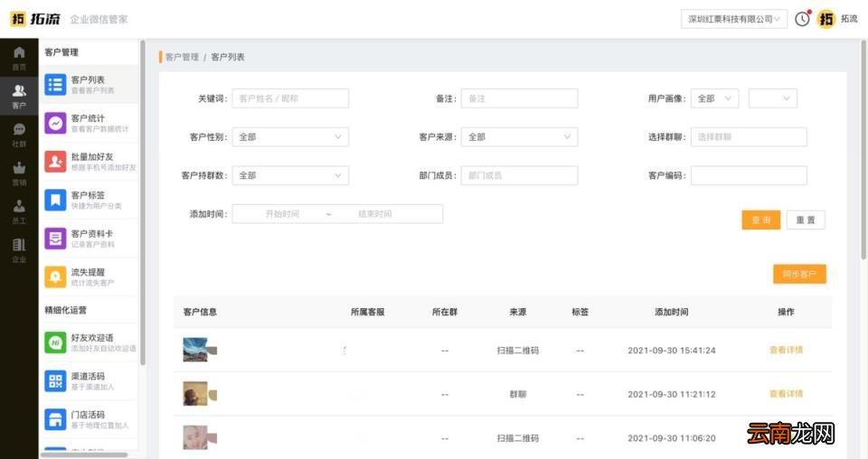Open 客户列表 menu item
This screenshot has width=868, height=459.
[x=89, y=84]
